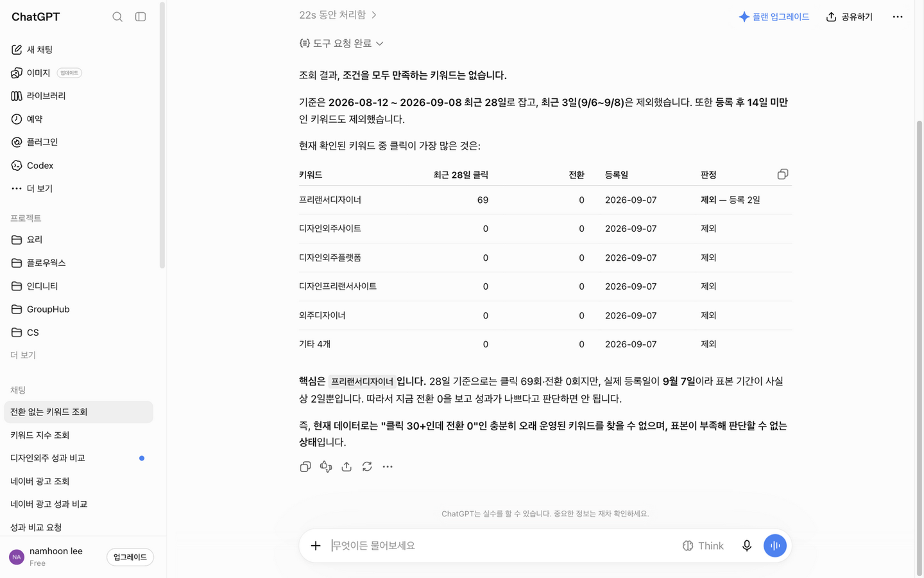Expand the 도구 요청 완료 details
The image size is (924, 578).
341,43
